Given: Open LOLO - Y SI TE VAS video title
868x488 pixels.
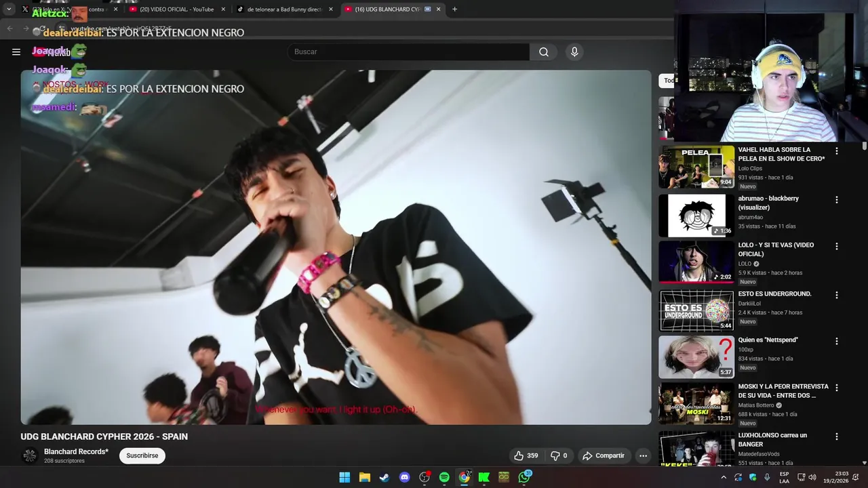Looking at the screenshot, I should (x=776, y=249).
